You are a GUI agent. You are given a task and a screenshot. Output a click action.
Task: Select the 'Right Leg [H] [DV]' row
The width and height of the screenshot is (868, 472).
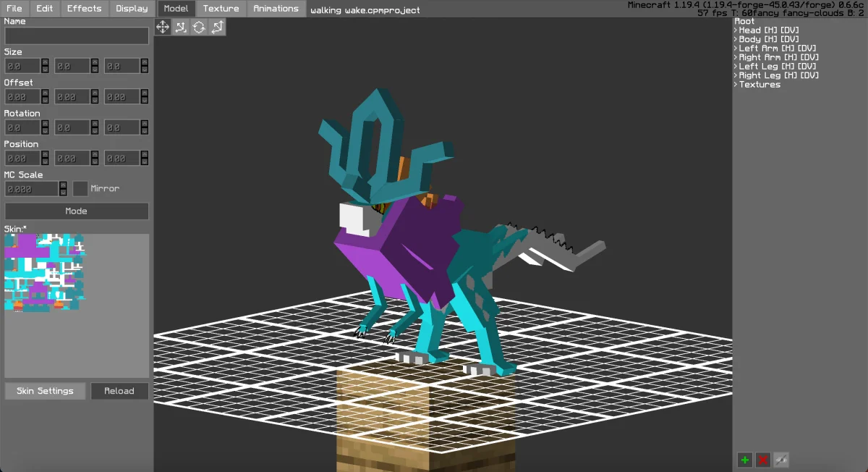click(779, 75)
